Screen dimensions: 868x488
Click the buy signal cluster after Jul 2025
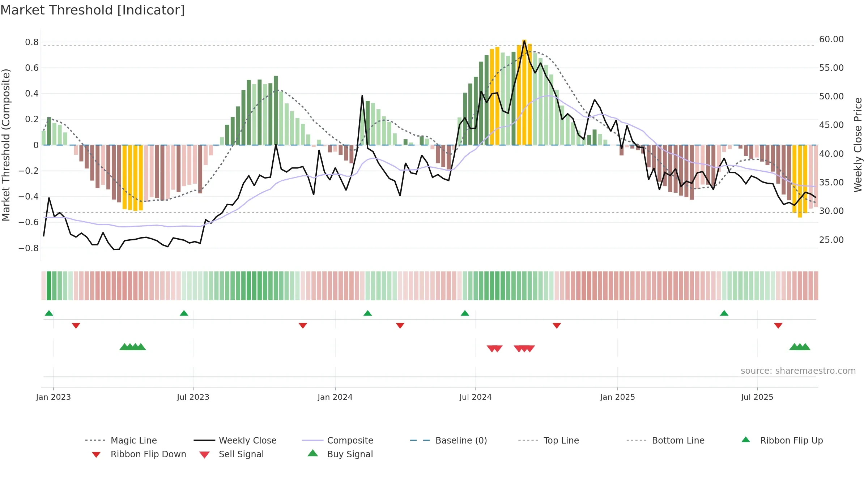point(800,347)
